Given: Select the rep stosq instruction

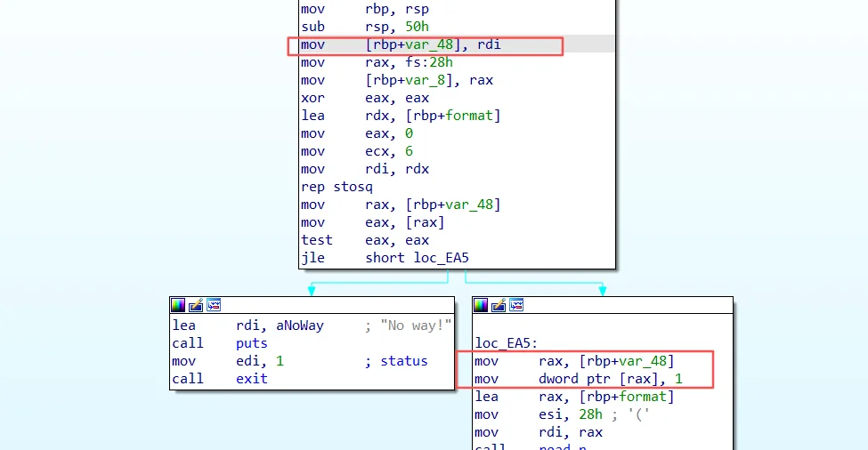Looking at the screenshot, I should click(336, 187).
